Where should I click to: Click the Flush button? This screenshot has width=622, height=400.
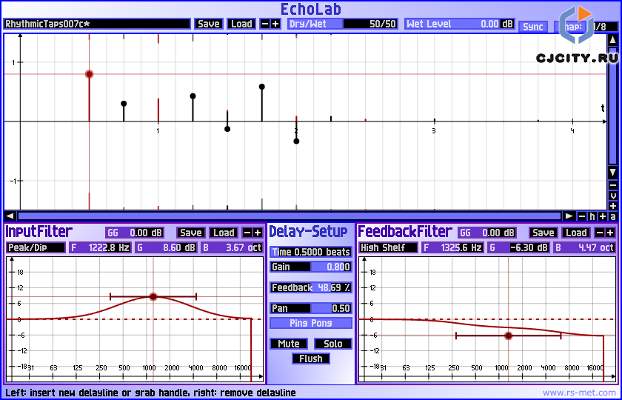311,359
